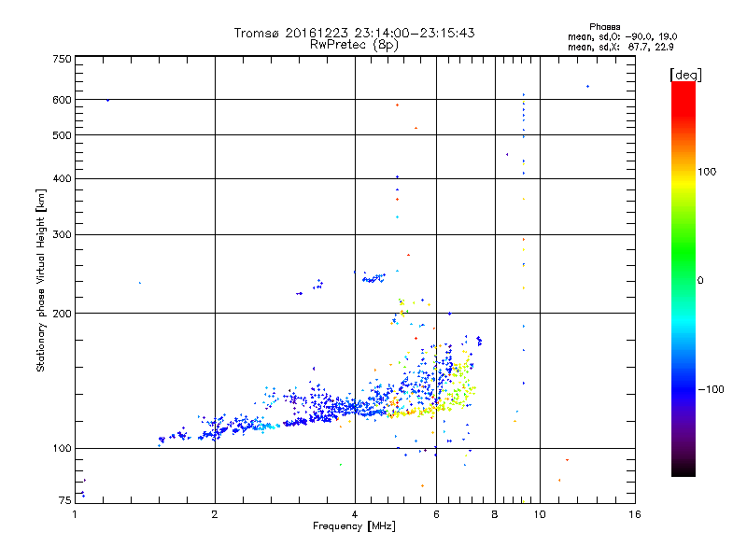
Task: Click the phase colorbar gradient
Action: (x=684, y=279)
